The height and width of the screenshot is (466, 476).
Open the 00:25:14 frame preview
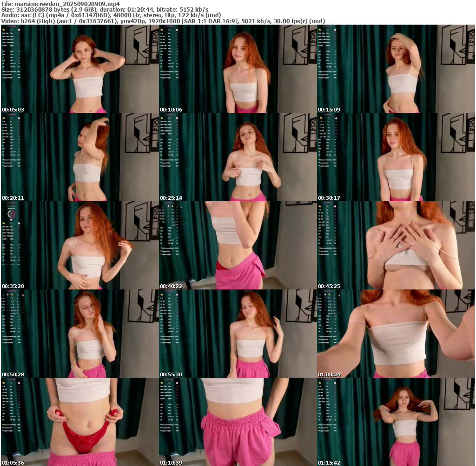(238, 157)
